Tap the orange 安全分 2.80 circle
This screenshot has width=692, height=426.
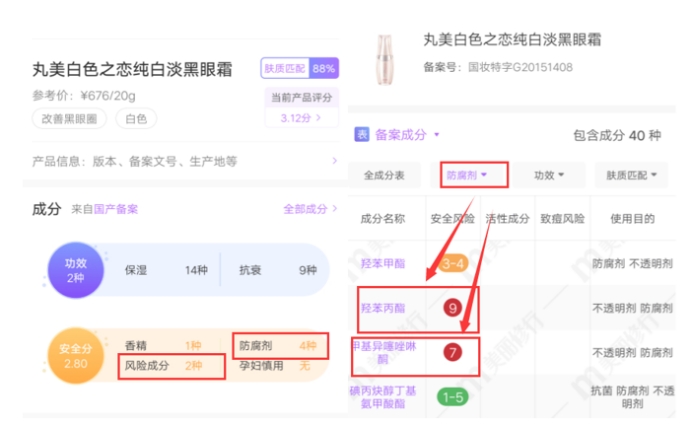point(75,356)
